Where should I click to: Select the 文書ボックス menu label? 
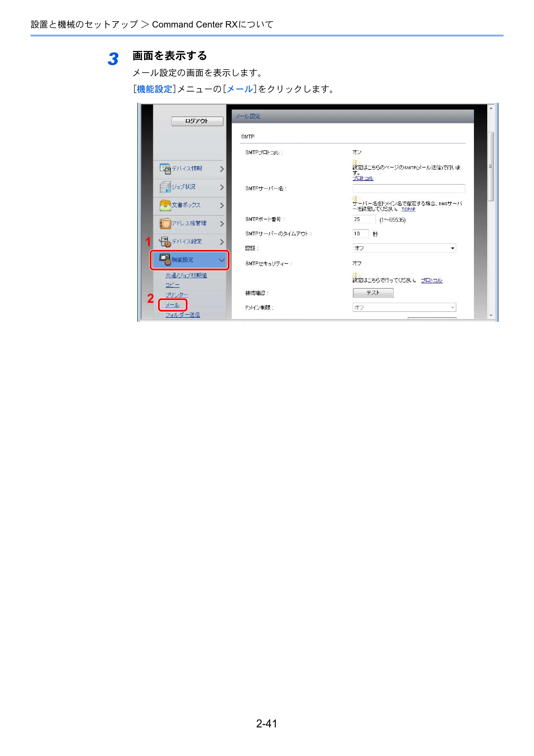[x=186, y=205]
